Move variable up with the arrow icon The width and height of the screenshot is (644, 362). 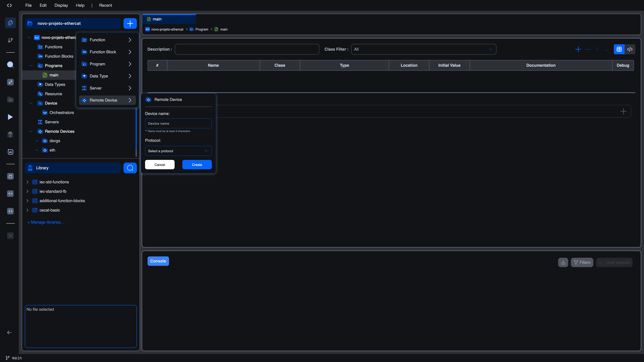[x=597, y=49]
